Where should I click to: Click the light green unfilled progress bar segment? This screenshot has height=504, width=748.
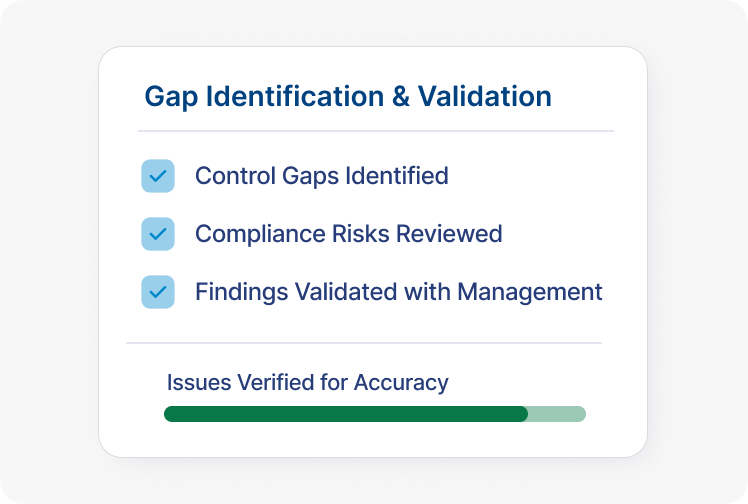pyautogui.click(x=558, y=414)
